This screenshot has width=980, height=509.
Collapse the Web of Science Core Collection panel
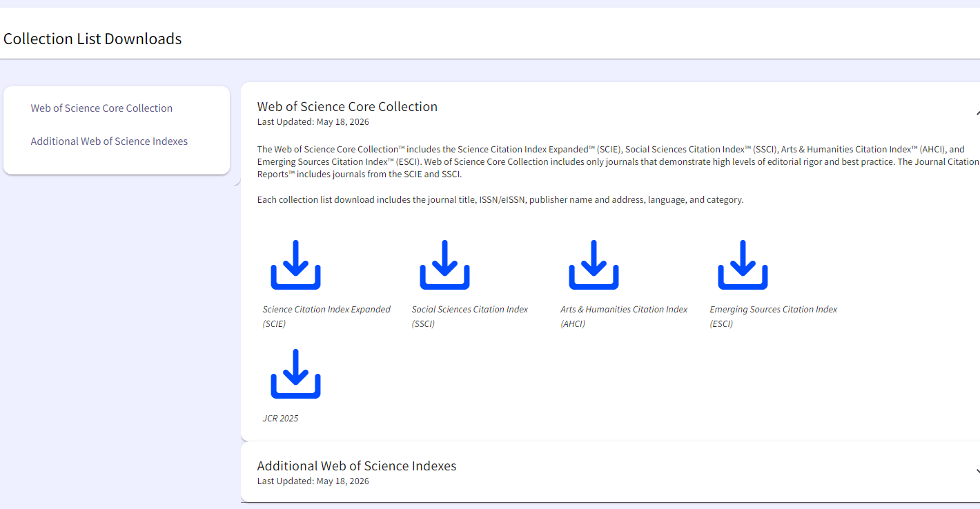pos(977,112)
